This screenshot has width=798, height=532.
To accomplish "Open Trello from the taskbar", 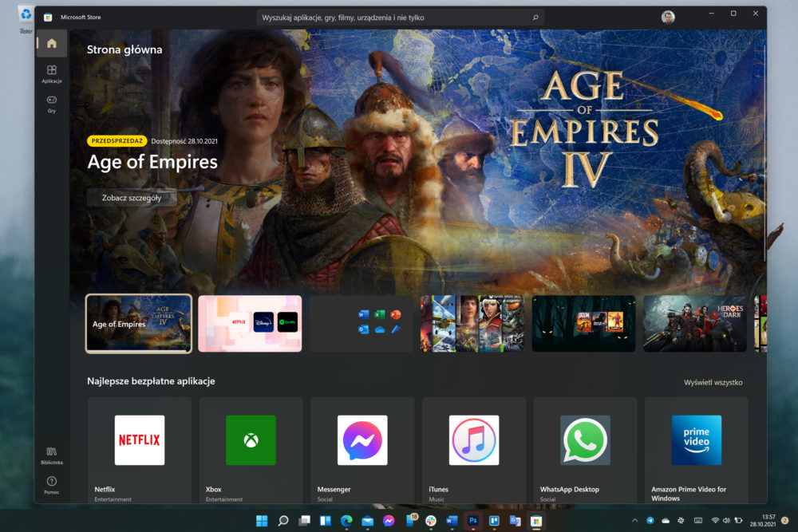I will pyautogui.click(x=494, y=521).
